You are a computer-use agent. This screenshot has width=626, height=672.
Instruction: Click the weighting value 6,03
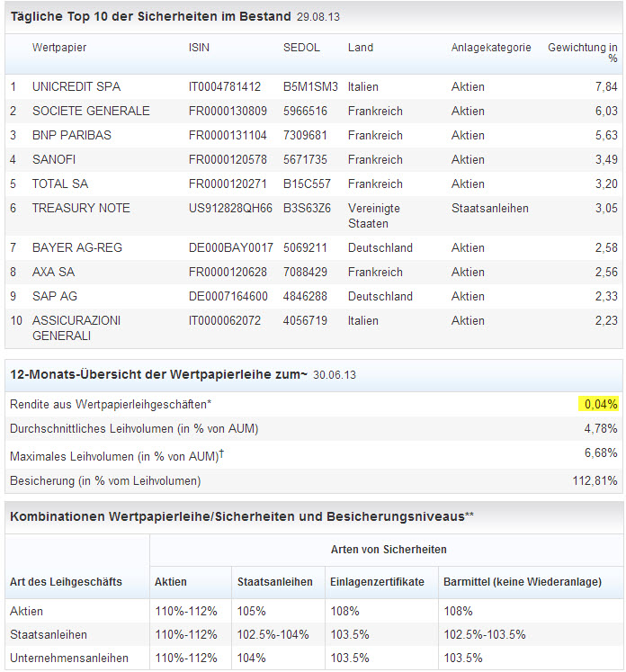tap(606, 111)
